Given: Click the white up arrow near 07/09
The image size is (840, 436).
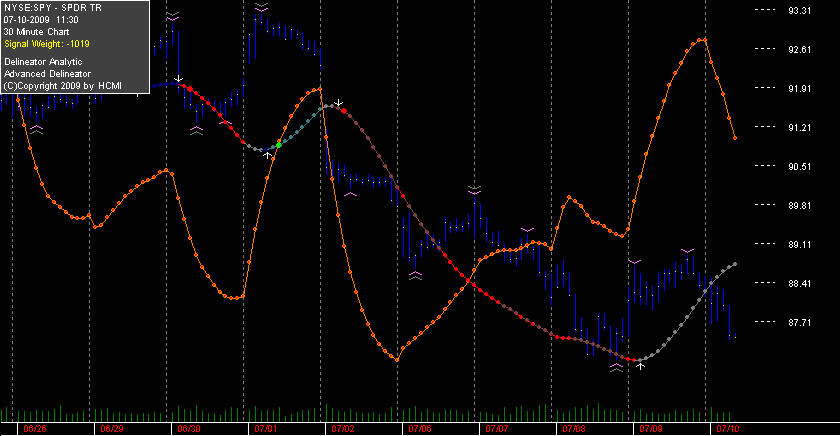Looking at the screenshot, I should (640, 366).
